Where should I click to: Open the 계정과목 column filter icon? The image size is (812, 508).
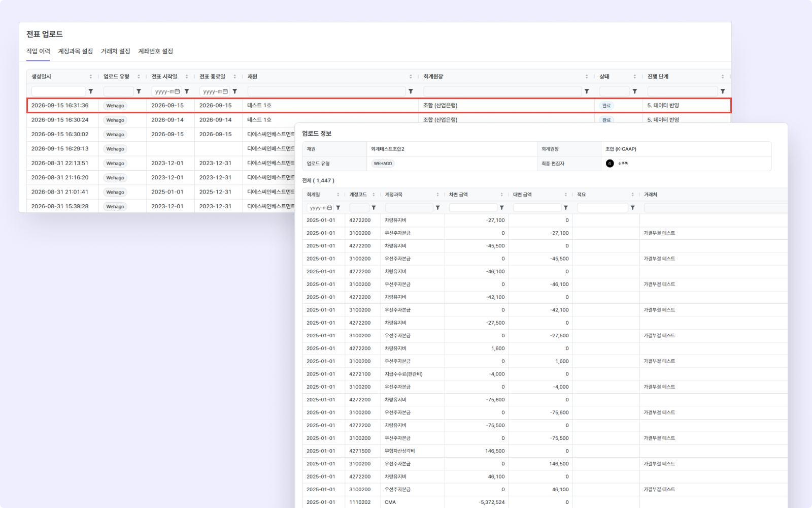[x=437, y=208]
